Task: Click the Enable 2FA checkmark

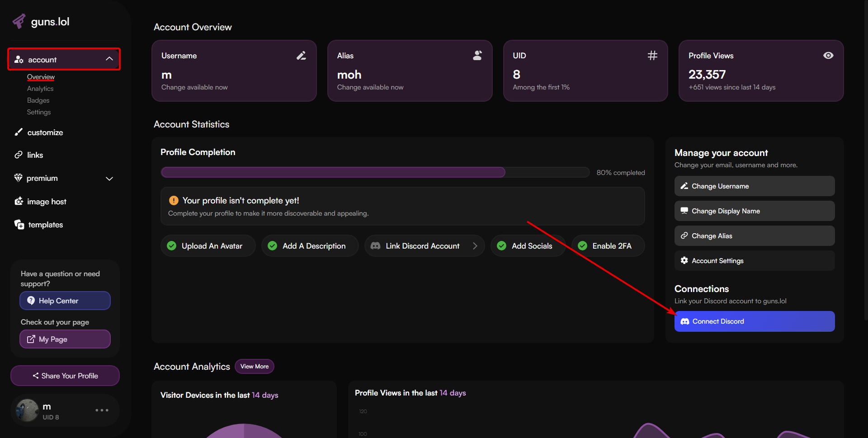Action: point(583,246)
